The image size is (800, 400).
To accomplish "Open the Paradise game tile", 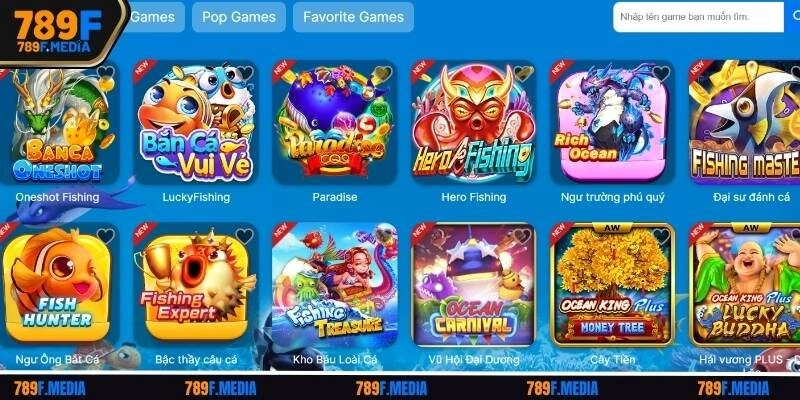I will tap(335, 122).
